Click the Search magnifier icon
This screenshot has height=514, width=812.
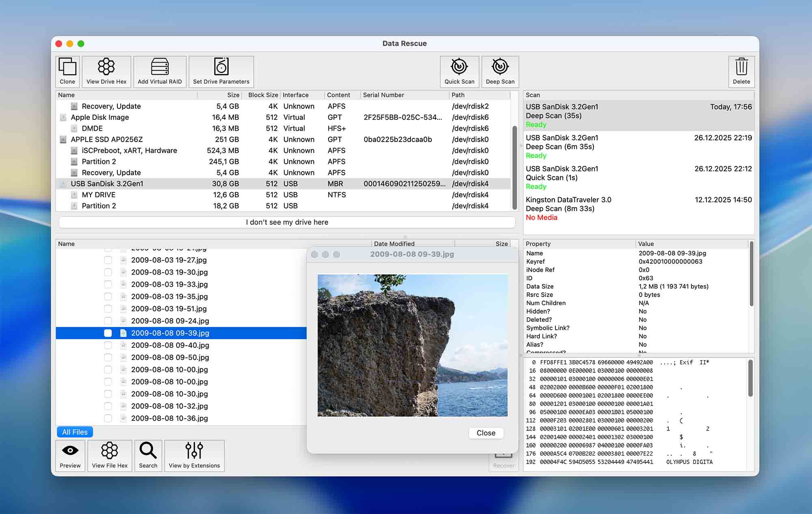(x=148, y=456)
